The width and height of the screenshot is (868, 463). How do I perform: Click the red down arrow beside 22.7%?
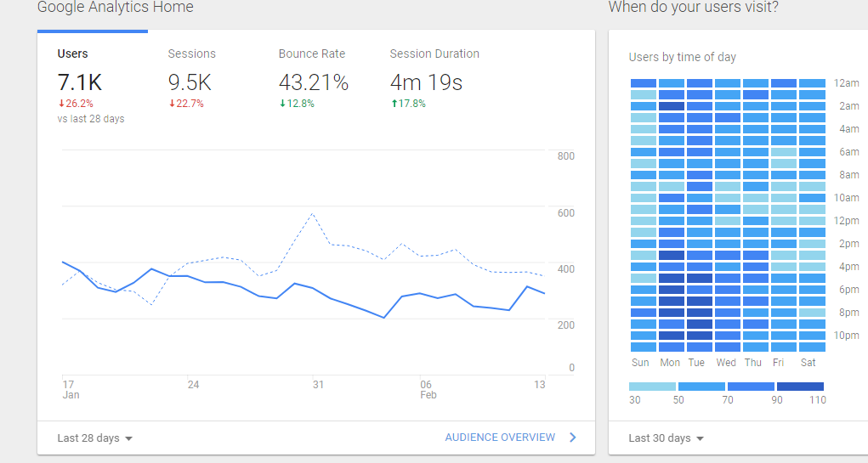click(x=172, y=104)
